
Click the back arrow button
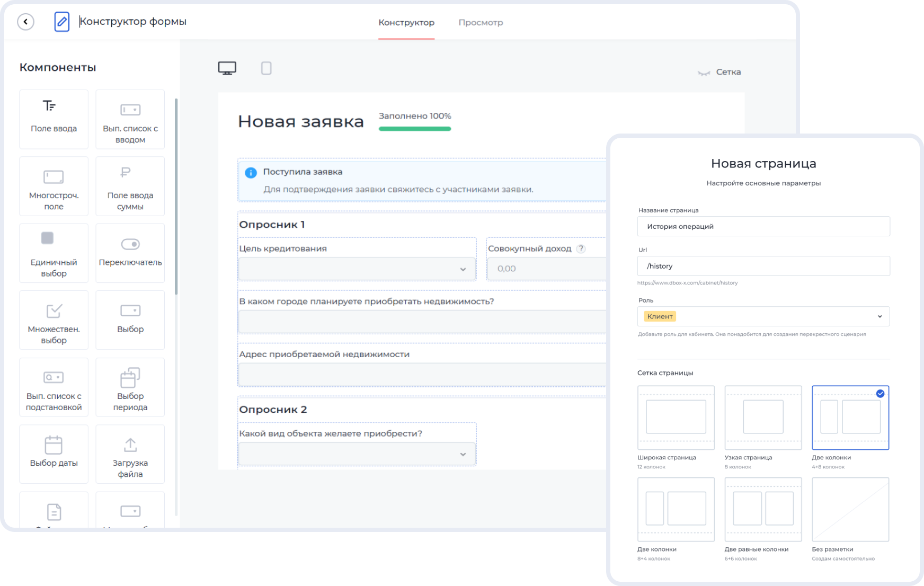point(25,22)
